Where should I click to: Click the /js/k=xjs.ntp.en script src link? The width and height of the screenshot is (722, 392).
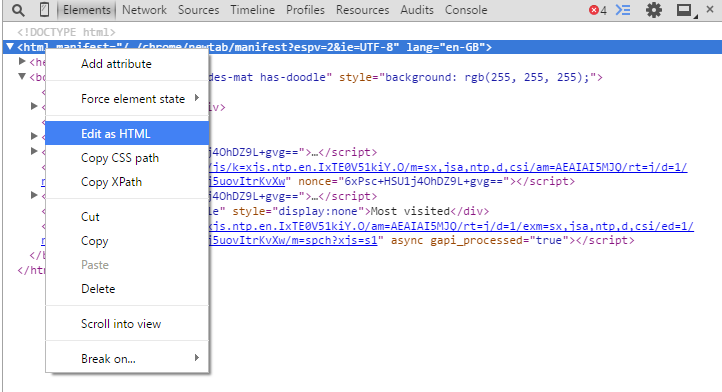click(x=448, y=167)
